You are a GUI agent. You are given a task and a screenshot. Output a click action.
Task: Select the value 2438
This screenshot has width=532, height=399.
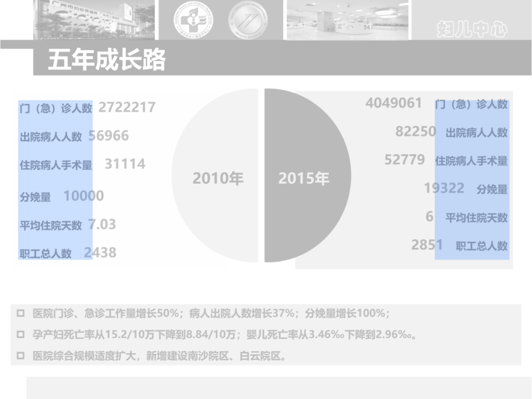coord(100,252)
